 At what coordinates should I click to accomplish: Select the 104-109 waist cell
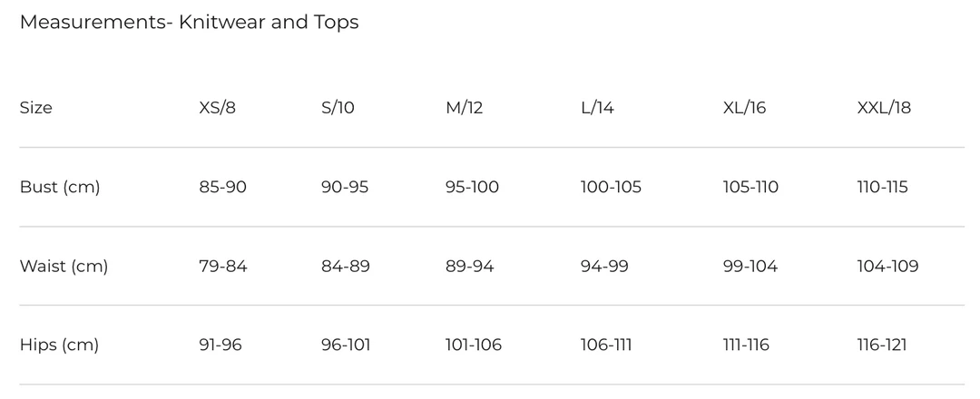point(887,267)
